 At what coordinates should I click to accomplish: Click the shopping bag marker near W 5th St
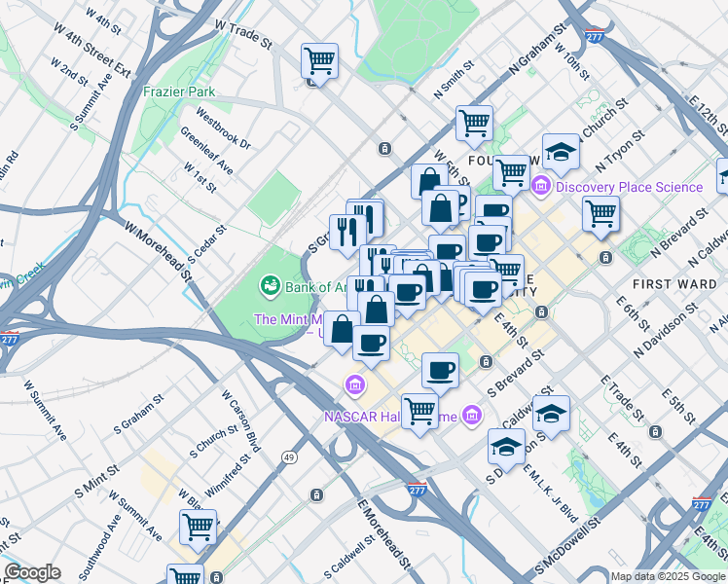tap(429, 183)
